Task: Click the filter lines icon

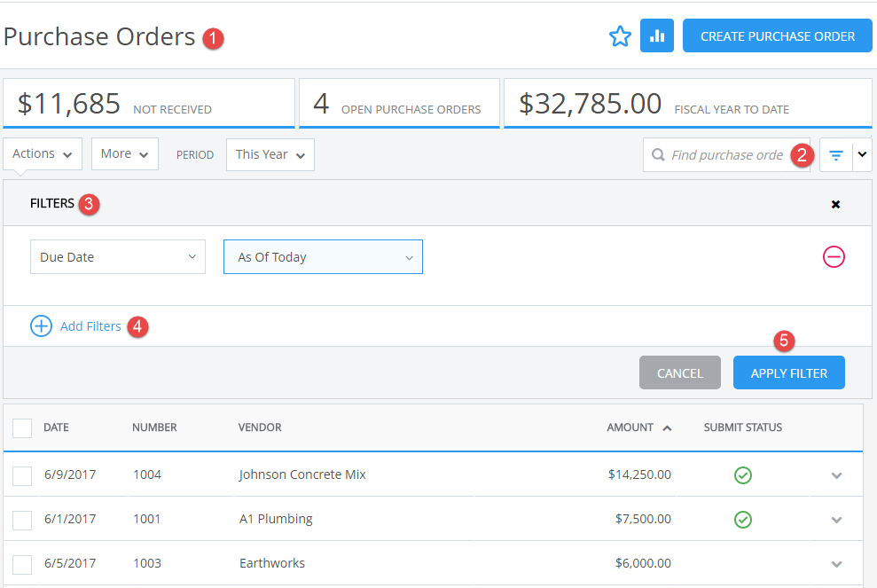Action: tap(835, 155)
